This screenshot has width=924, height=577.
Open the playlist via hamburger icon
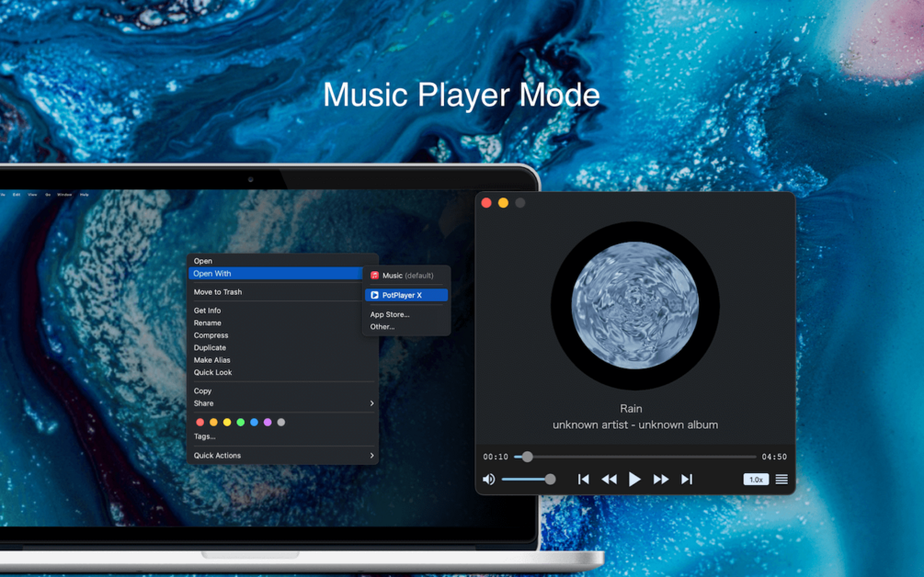pyautogui.click(x=781, y=478)
